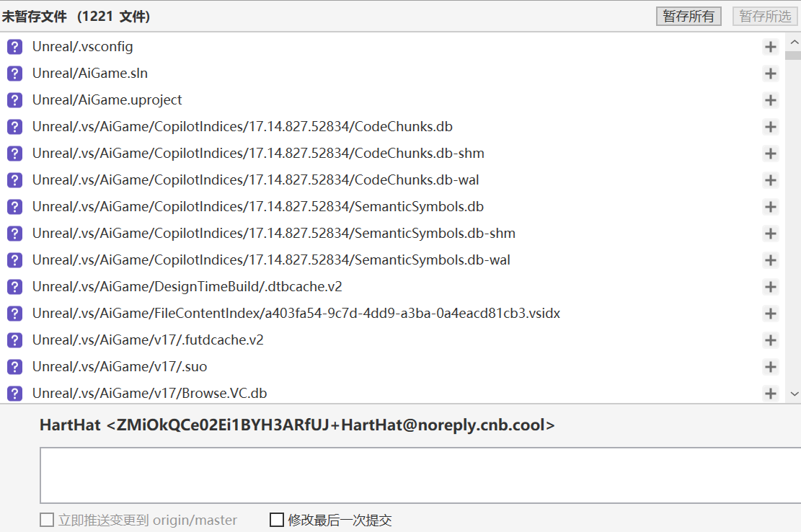Click file list scrollbar down arrow
The width and height of the screenshot is (801, 532).
[794, 394]
